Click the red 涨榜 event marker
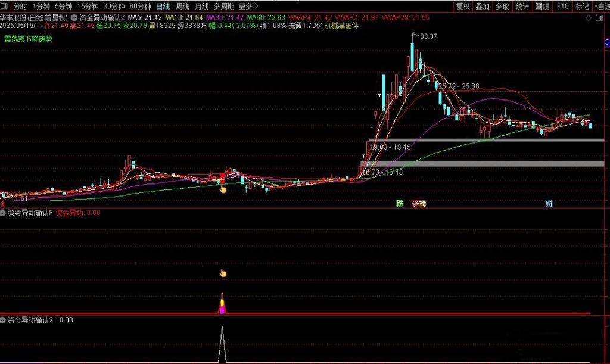This screenshot has height=364, width=610. (x=419, y=204)
